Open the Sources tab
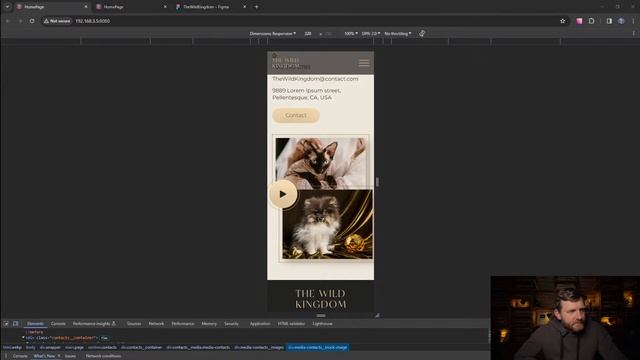Screen dimensions: 640x360 click(x=134, y=324)
